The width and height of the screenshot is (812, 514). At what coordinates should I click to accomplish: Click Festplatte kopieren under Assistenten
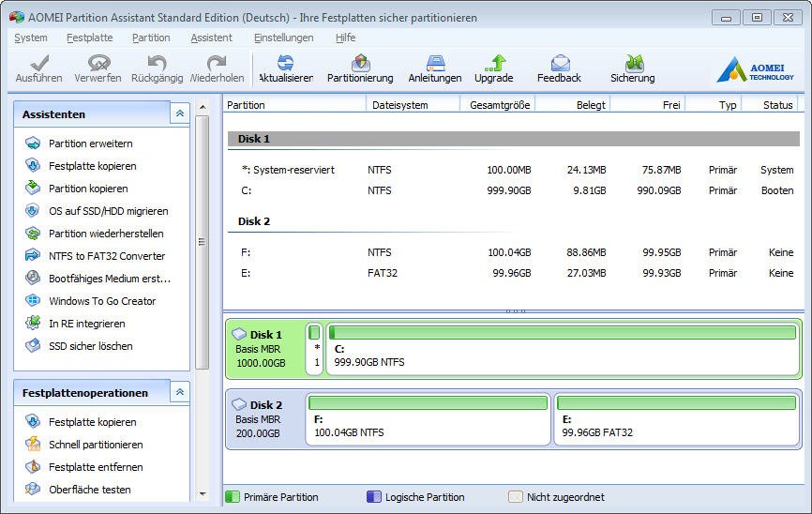click(93, 166)
